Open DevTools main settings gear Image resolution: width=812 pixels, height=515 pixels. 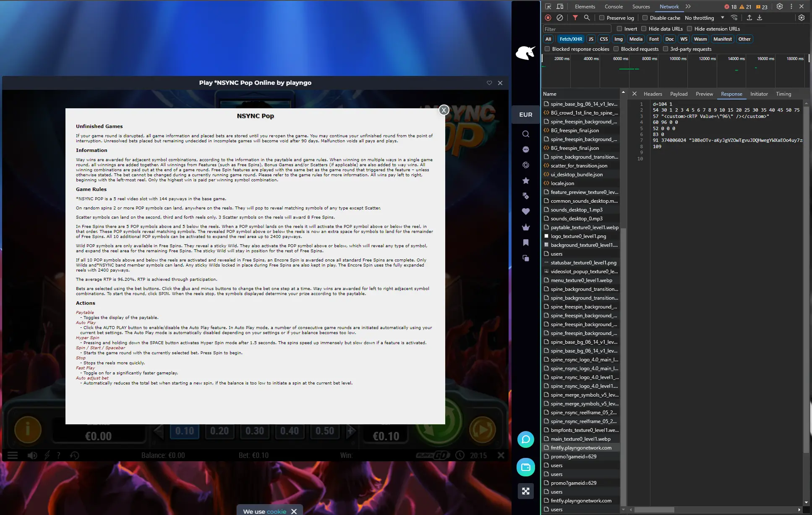(780, 6)
